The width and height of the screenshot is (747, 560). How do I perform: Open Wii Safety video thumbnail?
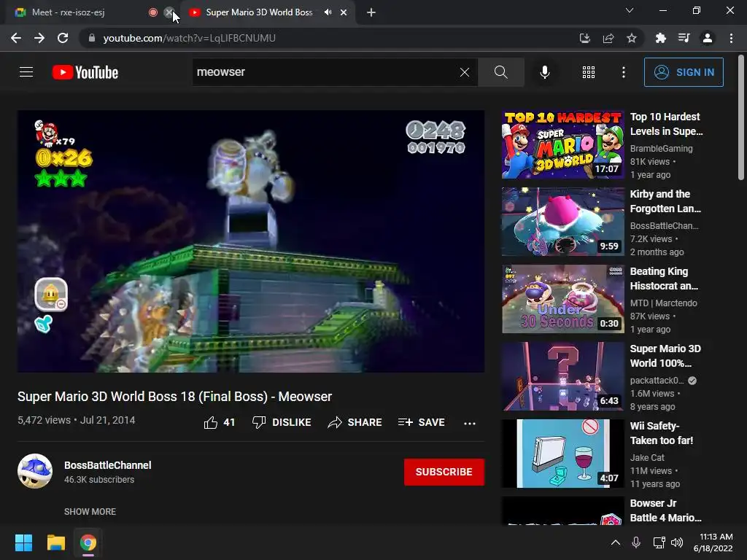coord(563,454)
